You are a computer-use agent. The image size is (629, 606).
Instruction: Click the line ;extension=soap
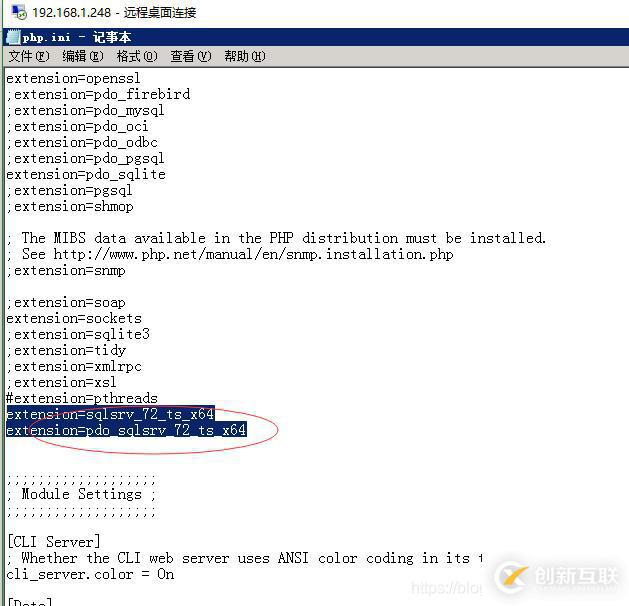pyautogui.click(x=66, y=302)
